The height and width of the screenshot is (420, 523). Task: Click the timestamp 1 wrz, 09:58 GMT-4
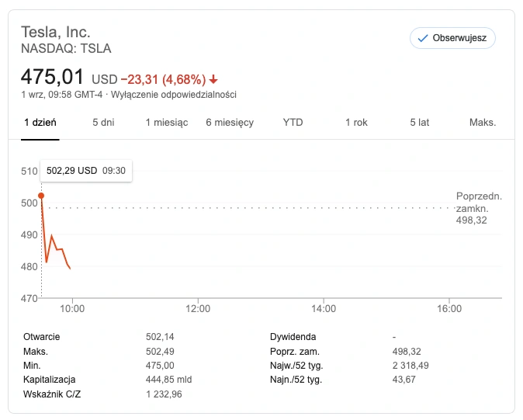tap(62, 95)
